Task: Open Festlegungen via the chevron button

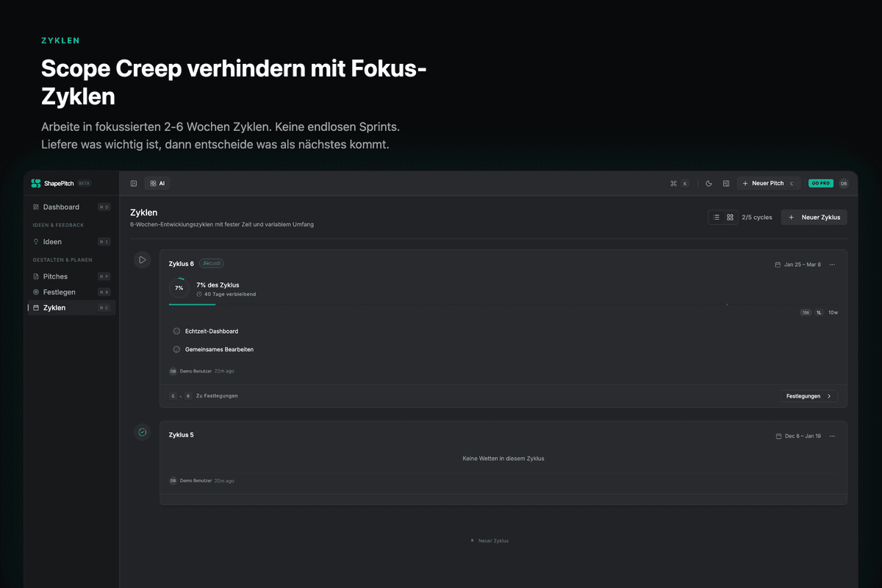Action: point(808,396)
